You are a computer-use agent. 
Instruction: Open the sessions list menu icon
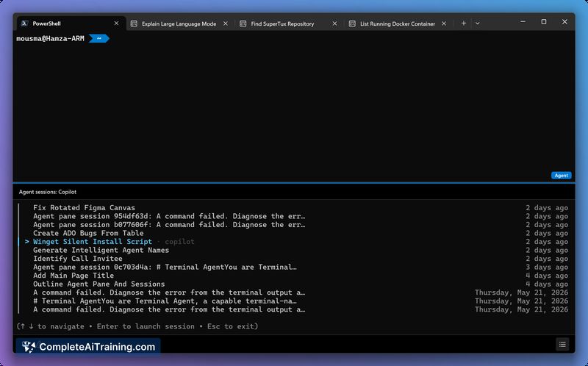tap(562, 344)
